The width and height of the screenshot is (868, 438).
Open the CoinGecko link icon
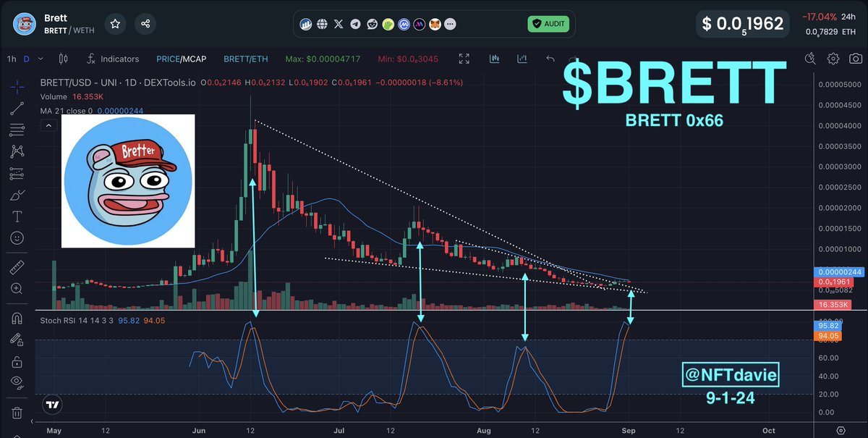tap(387, 24)
